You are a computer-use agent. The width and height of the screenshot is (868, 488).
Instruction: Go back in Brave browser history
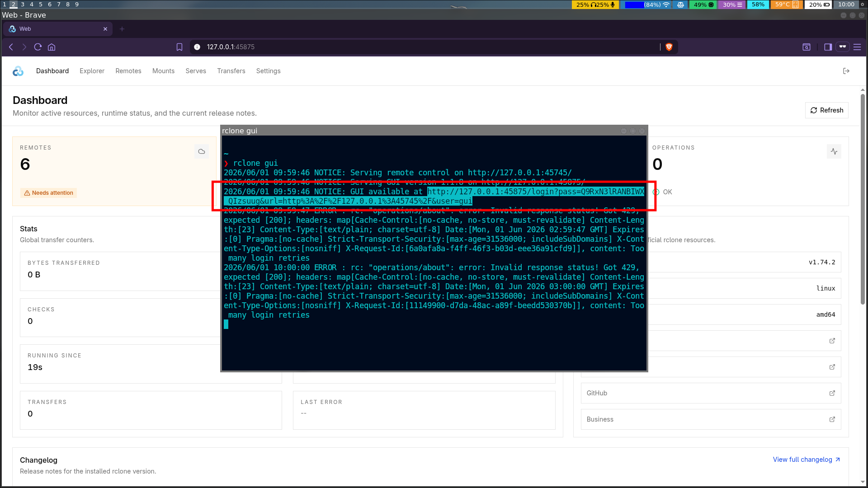tap(11, 47)
